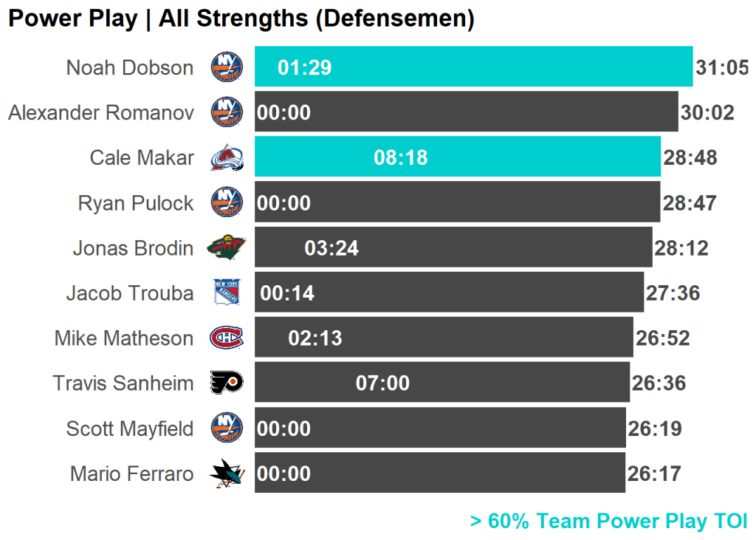Click the Montreal Canadiens logo by Mike Matheson
This screenshot has width=756, height=540.
pyautogui.click(x=227, y=338)
